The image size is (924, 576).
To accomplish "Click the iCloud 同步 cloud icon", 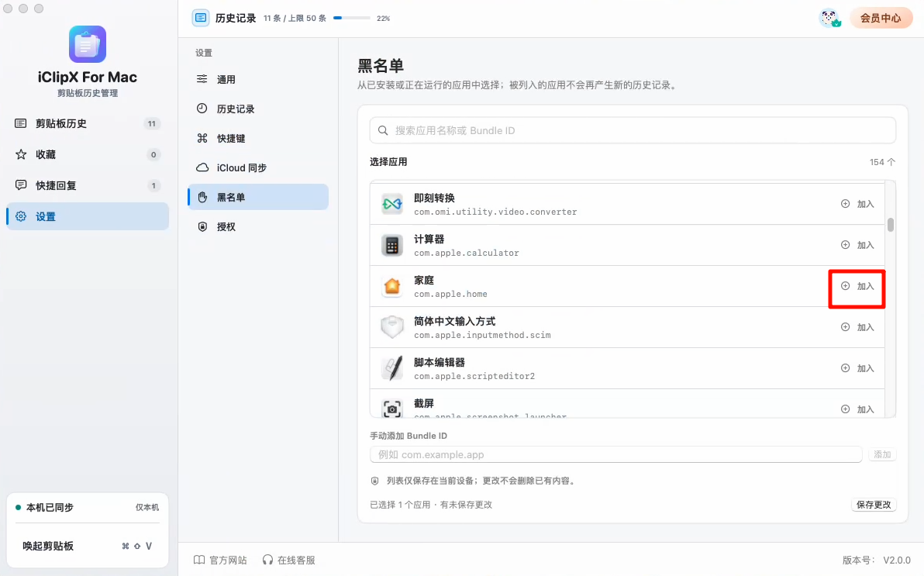I will pyautogui.click(x=202, y=167).
